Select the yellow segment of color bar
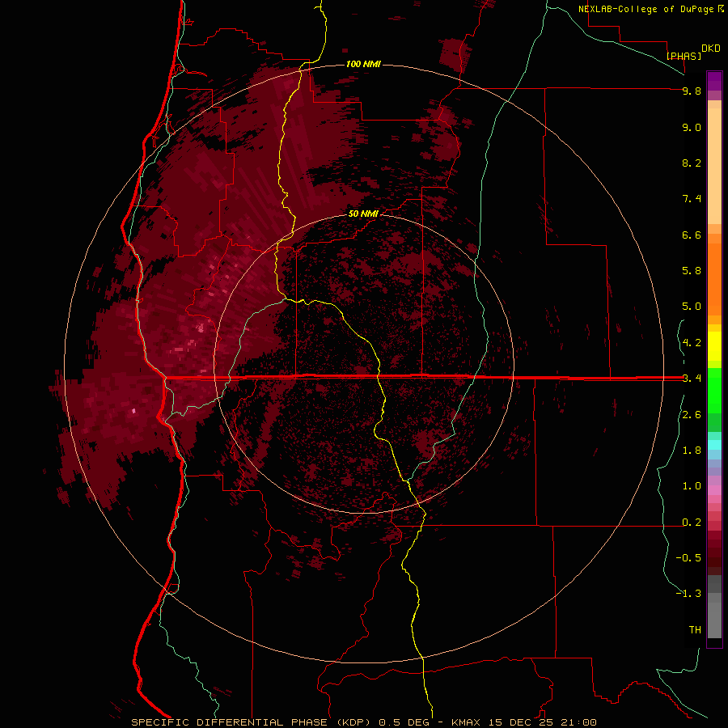This screenshot has width=728, height=728. (714, 346)
